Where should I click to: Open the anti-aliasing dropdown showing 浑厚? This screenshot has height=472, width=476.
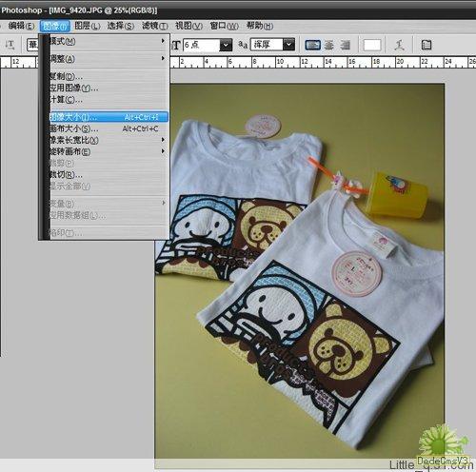coord(288,45)
